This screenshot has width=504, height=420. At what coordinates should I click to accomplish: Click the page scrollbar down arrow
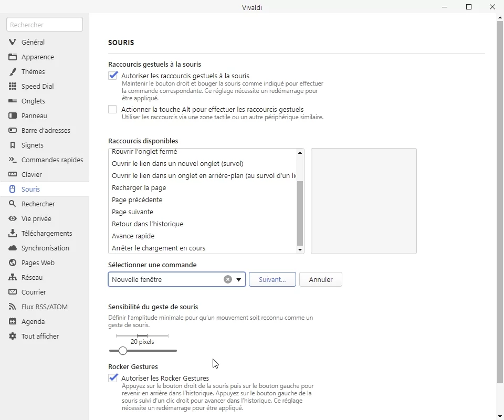point(500,416)
